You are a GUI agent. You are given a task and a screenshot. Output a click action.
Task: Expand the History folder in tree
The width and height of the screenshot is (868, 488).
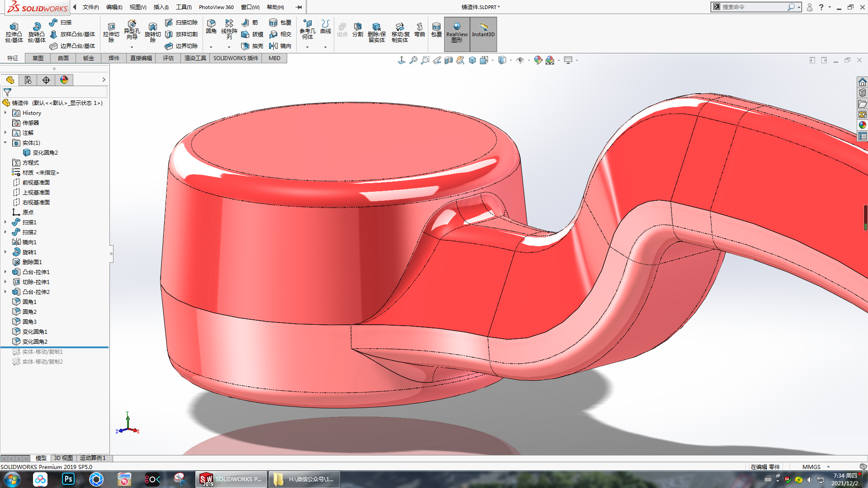click(x=5, y=113)
